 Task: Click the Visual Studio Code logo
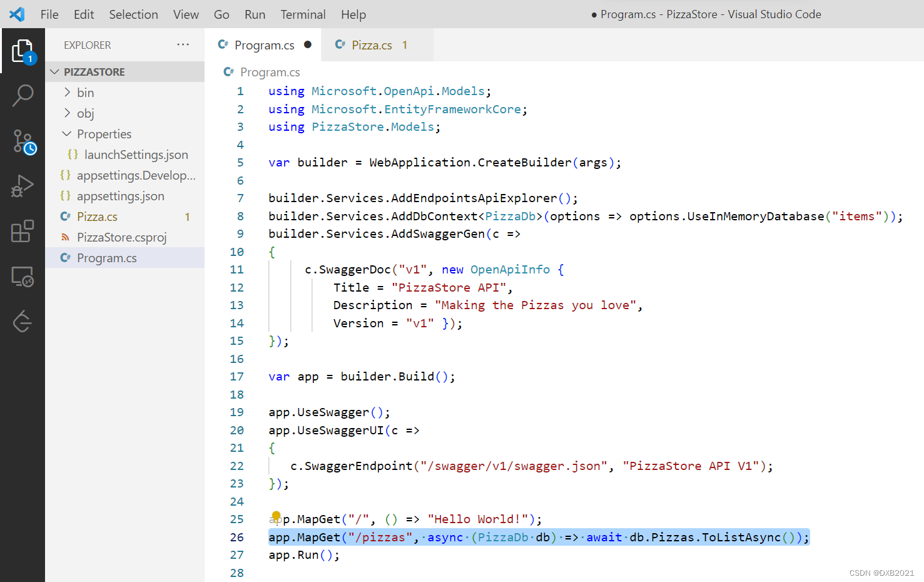[x=17, y=14]
